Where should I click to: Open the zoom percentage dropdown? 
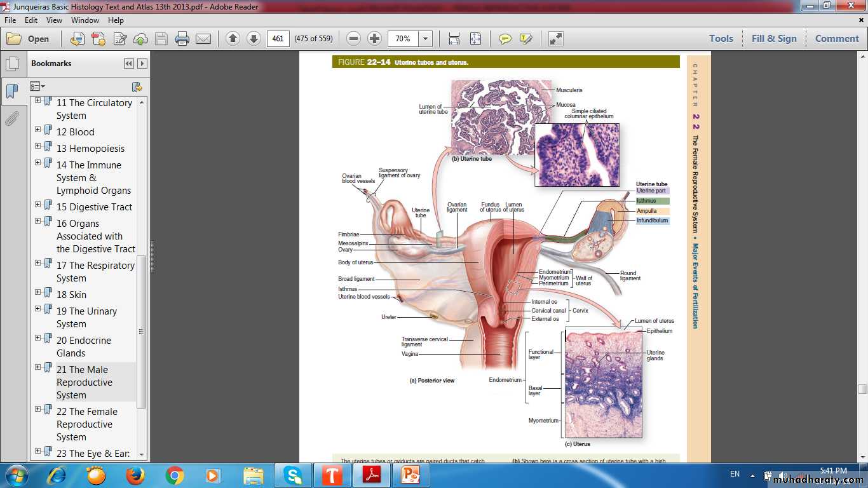pyautogui.click(x=426, y=39)
